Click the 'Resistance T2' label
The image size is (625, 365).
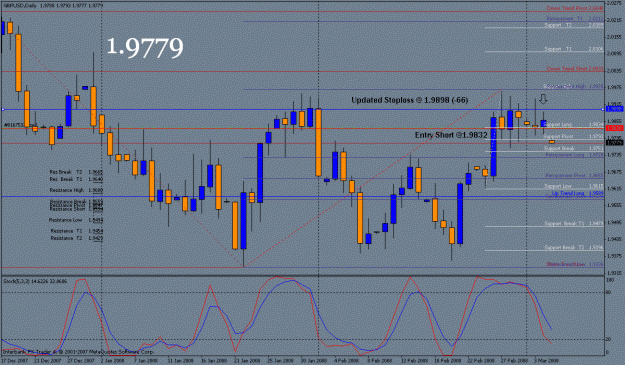[x=77, y=238]
